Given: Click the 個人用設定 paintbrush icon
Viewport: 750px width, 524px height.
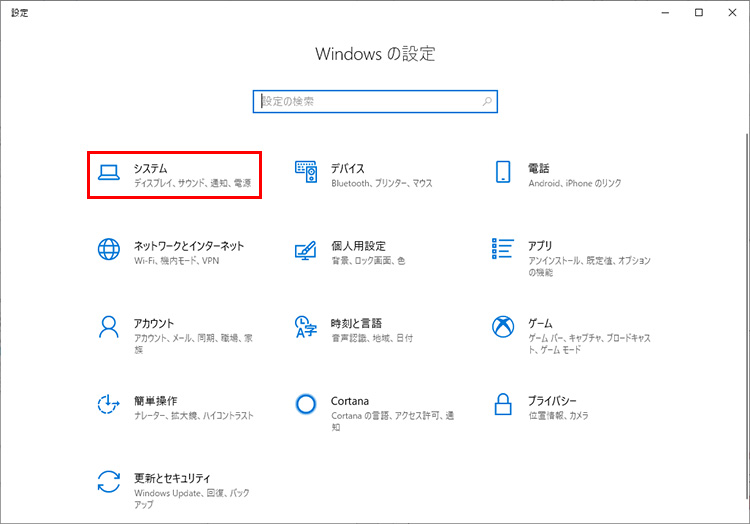Looking at the screenshot, I should (x=306, y=250).
